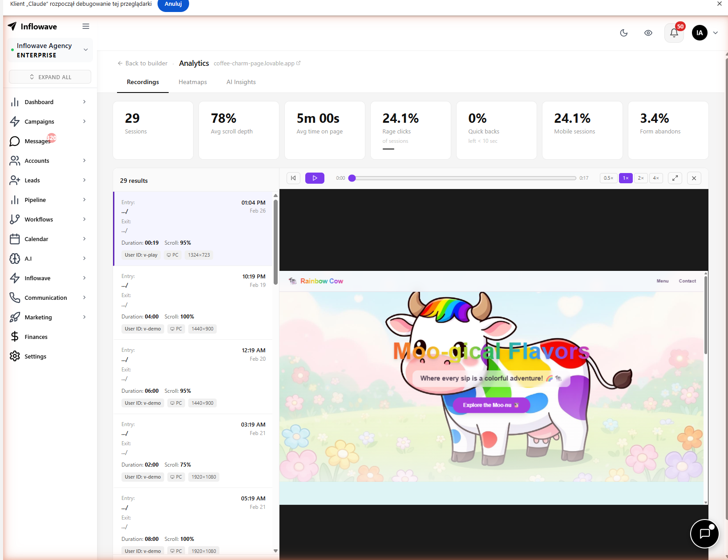Open fullscreen view of the player
The width and height of the screenshot is (728, 560).
[x=675, y=178]
